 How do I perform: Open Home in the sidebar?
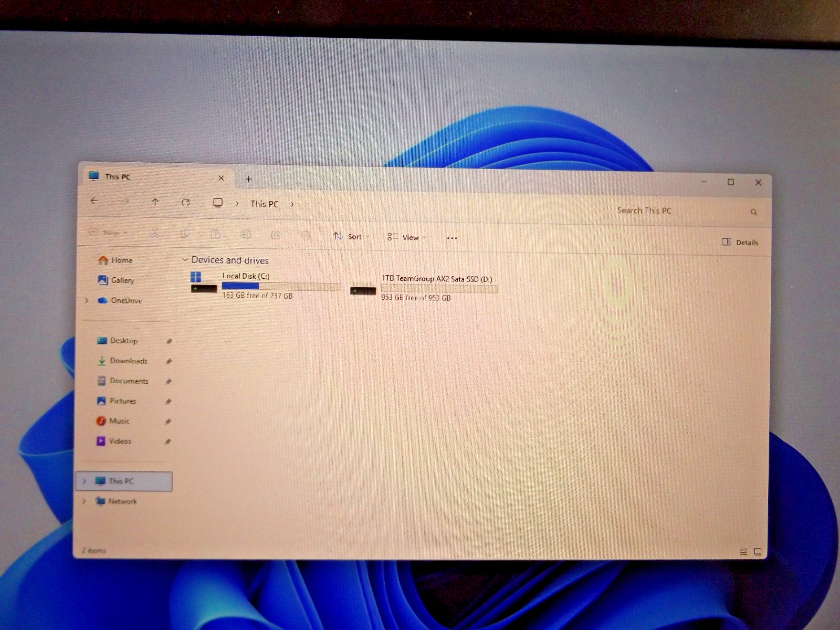(x=115, y=260)
